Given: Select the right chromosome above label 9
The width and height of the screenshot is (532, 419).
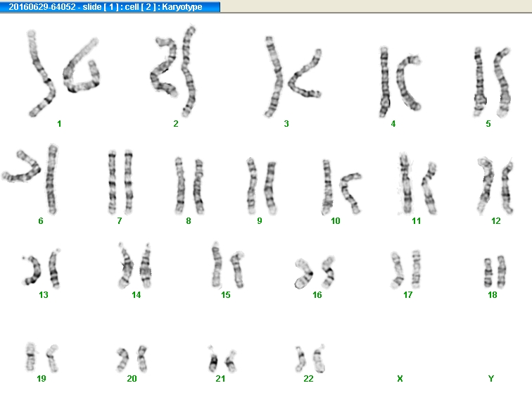Looking at the screenshot, I should pos(270,188).
